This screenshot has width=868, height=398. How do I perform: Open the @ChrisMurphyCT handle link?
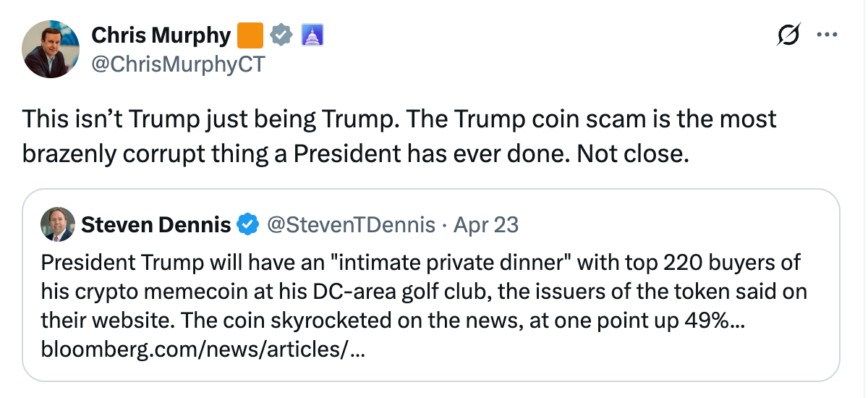click(x=179, y=64)
